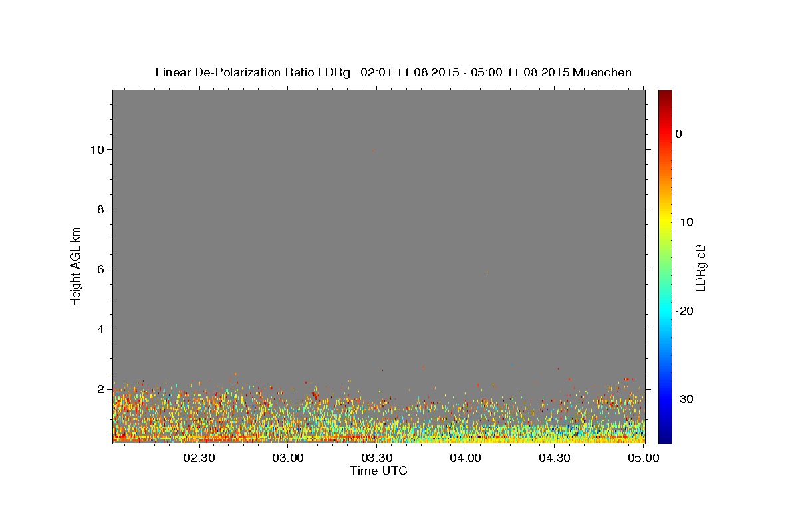
Task: Click the 04:30 time tick label
Action: coord(555,458)
